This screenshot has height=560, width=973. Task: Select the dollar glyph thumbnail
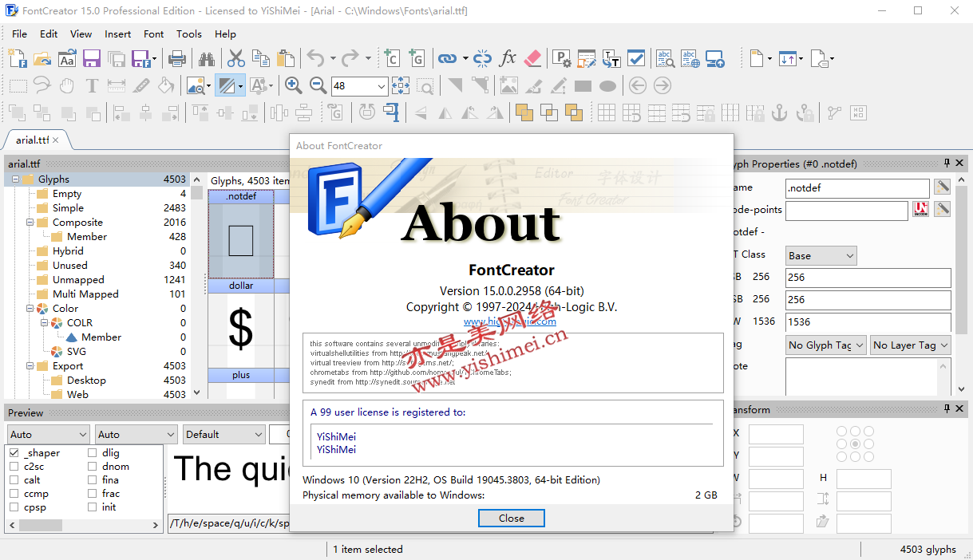coord(240,322)
